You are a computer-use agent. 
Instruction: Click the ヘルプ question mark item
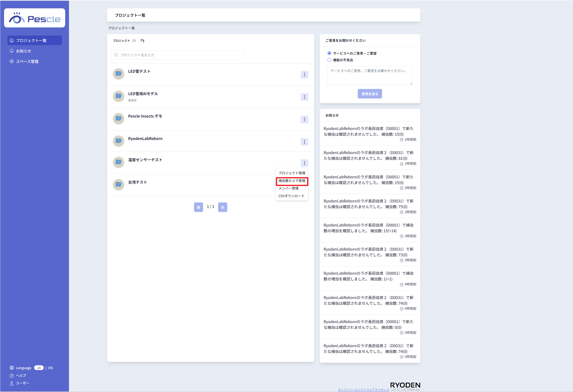coord(12,376)
